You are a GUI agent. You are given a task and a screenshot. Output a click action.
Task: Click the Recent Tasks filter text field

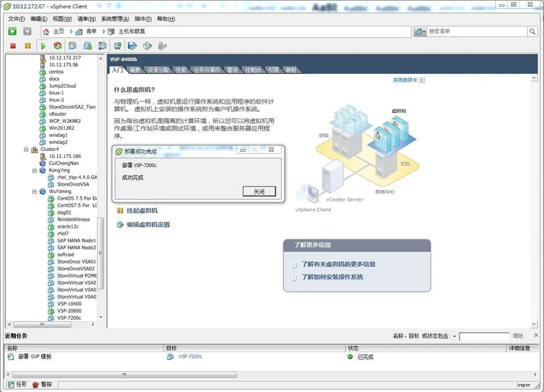(x=484, y=336)
